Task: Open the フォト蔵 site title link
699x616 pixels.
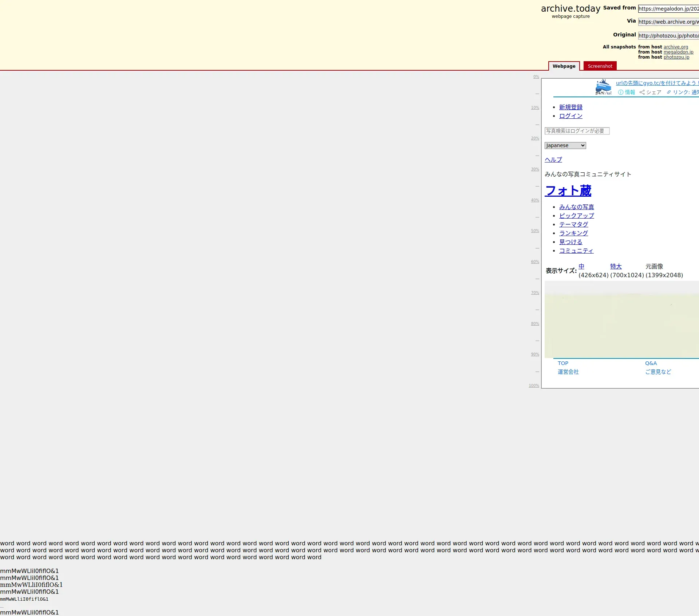Action: [x=568, y=191]
